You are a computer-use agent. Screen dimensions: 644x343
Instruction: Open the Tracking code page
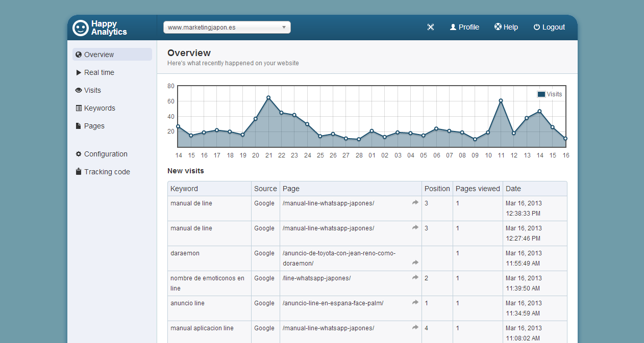pyautogui.click(x=107, y=172)
